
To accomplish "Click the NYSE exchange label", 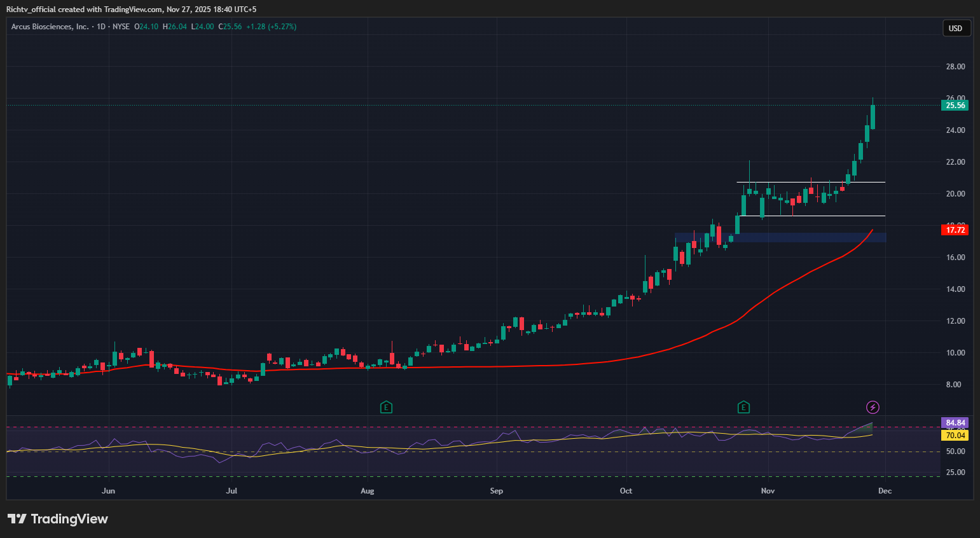I will (x=121, y=27).
